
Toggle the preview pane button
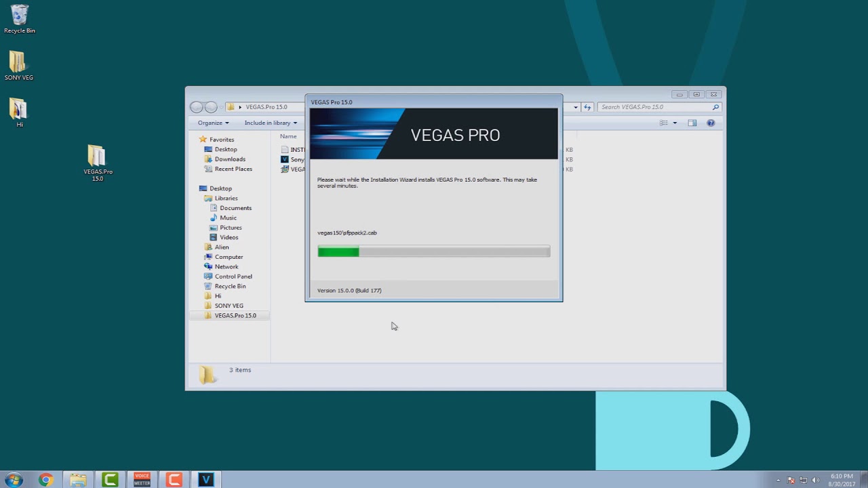click(692, 123)
